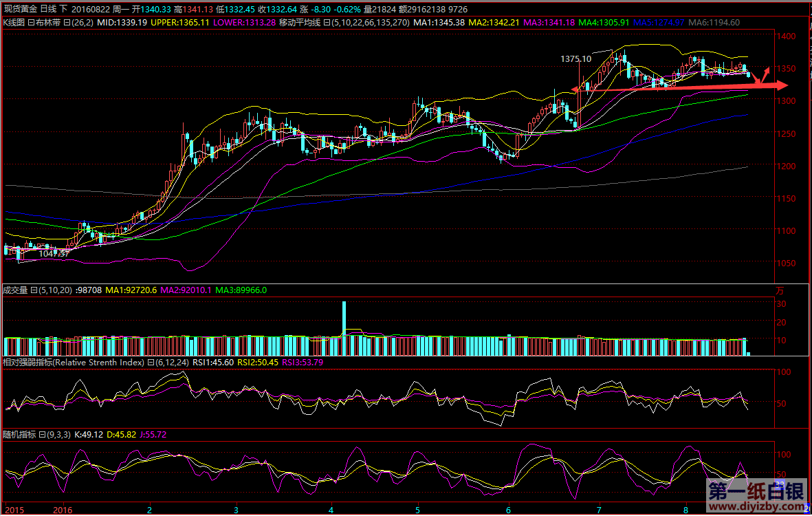Toggle the RSI indicator panel box
The image size is (812, 516).
151,363
